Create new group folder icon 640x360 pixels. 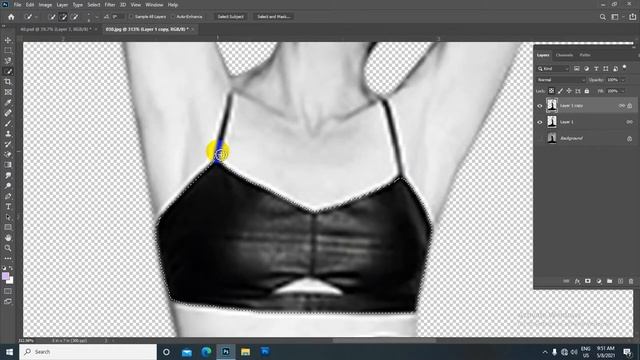609,281
